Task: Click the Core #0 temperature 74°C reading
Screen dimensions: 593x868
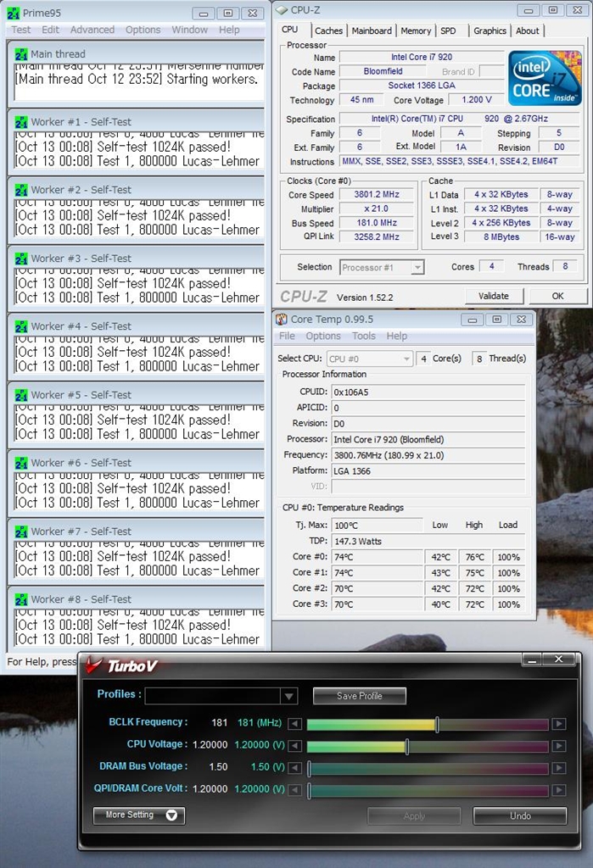Action: point(378,557)
